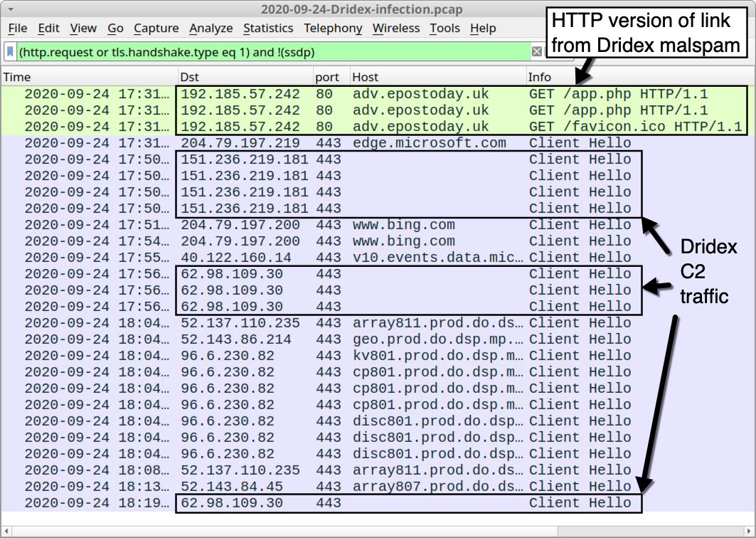Open the Capture menu
The width and height of the screenshot is (756, 538).
156,28
